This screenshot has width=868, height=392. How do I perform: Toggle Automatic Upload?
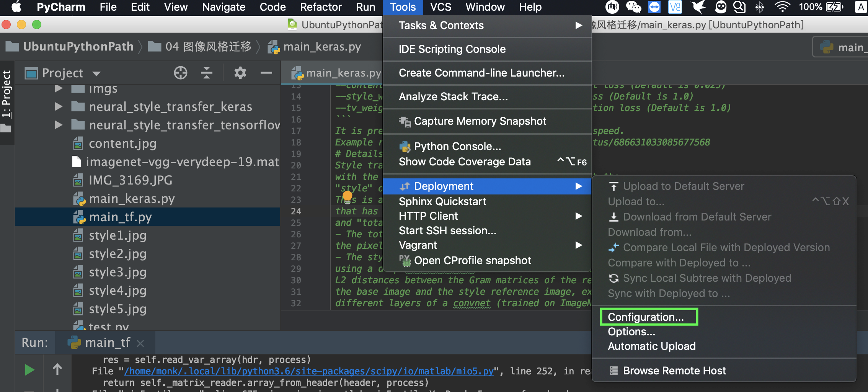[652, 346]
